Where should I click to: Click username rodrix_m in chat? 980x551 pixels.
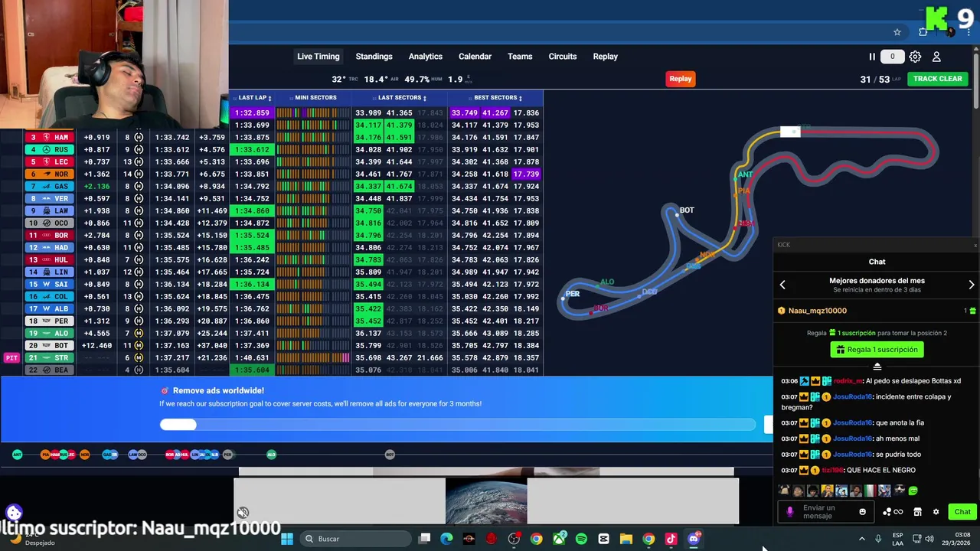848,381
